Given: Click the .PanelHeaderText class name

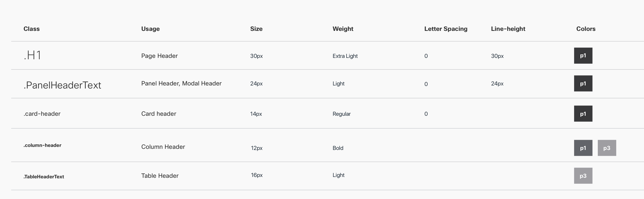Looking at the screenshot, I should click(62, 85).
